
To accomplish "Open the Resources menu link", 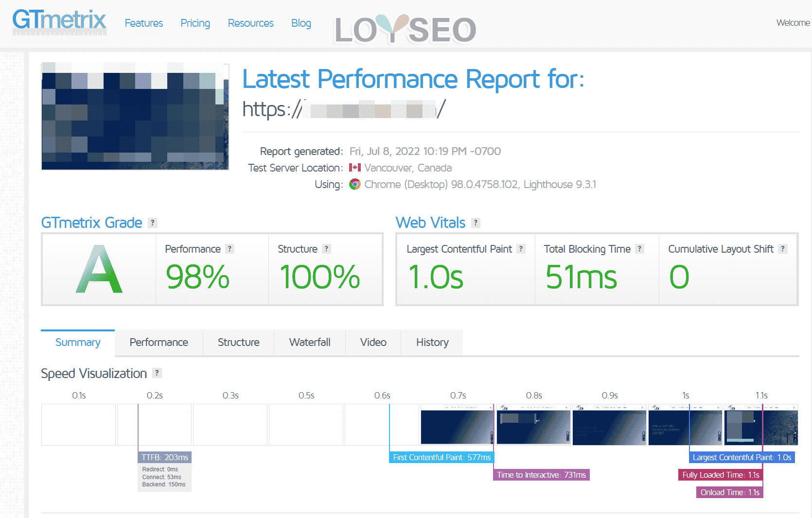I will click(251, 23).
